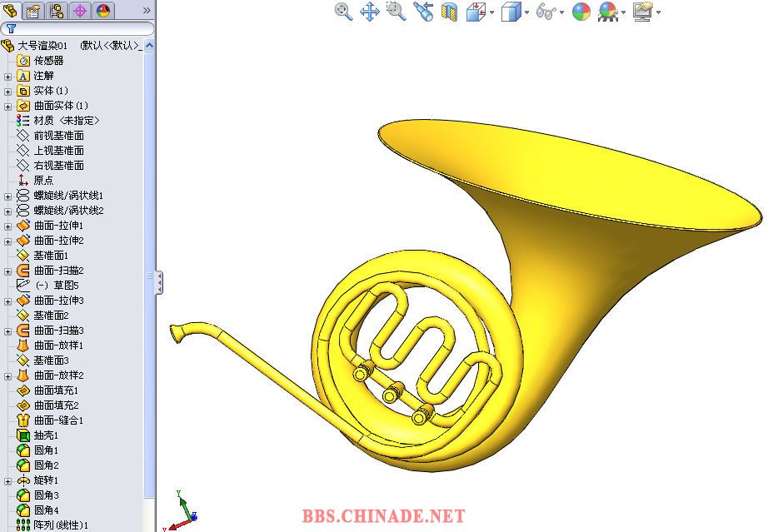Click the four-arrow pan icon in view toolbar
The width and height of the screenshot is (768, 532).
tap(370, 12)
